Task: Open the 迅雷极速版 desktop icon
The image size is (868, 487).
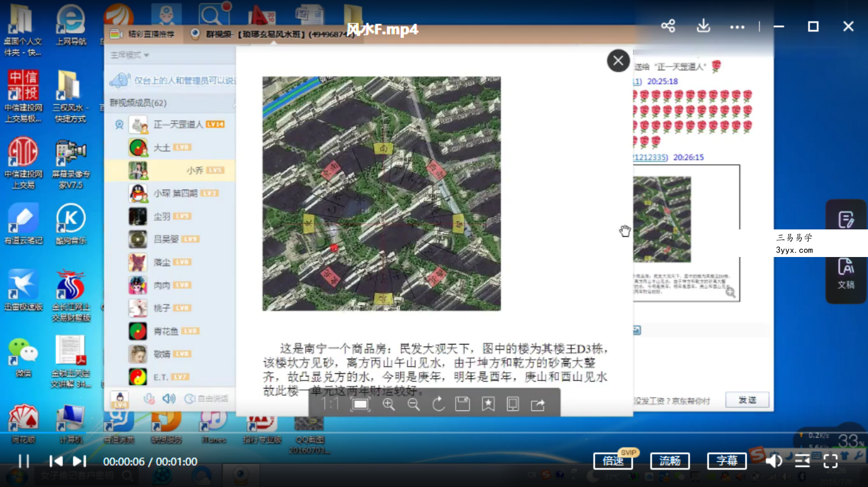Action: click(x=23, y=291)
